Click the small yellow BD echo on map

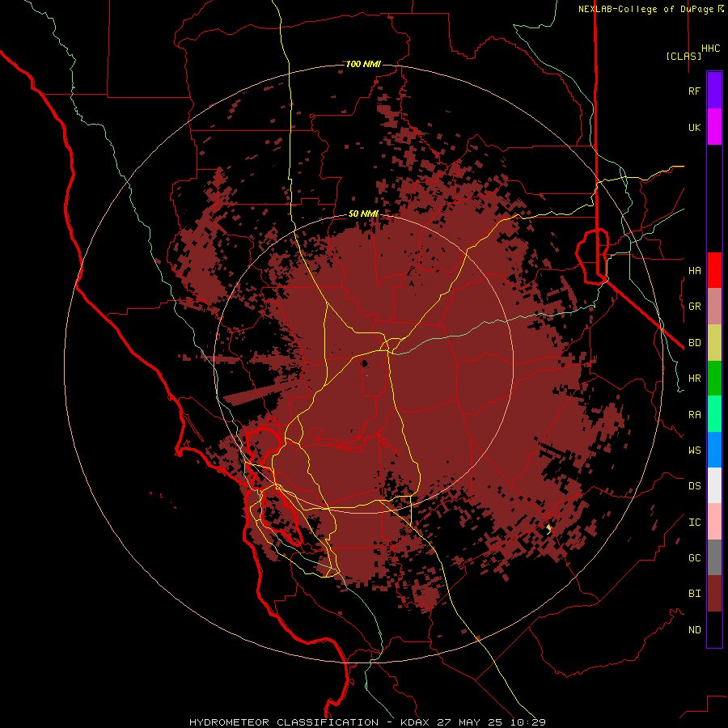click(549, 528)
